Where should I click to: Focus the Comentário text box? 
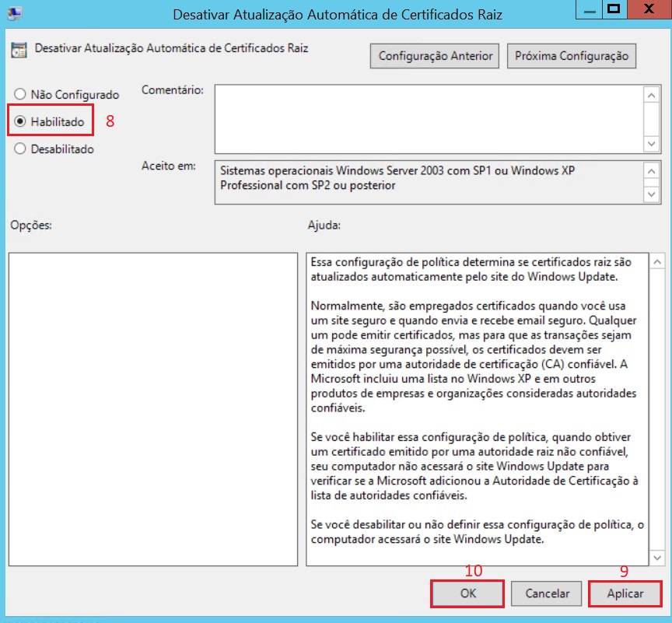tap(428, 119)
